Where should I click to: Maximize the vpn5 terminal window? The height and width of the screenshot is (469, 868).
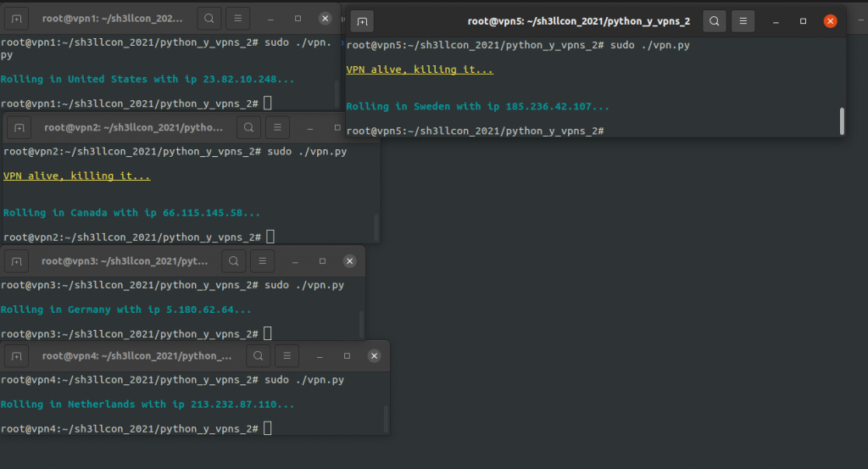tap(803, 21)
